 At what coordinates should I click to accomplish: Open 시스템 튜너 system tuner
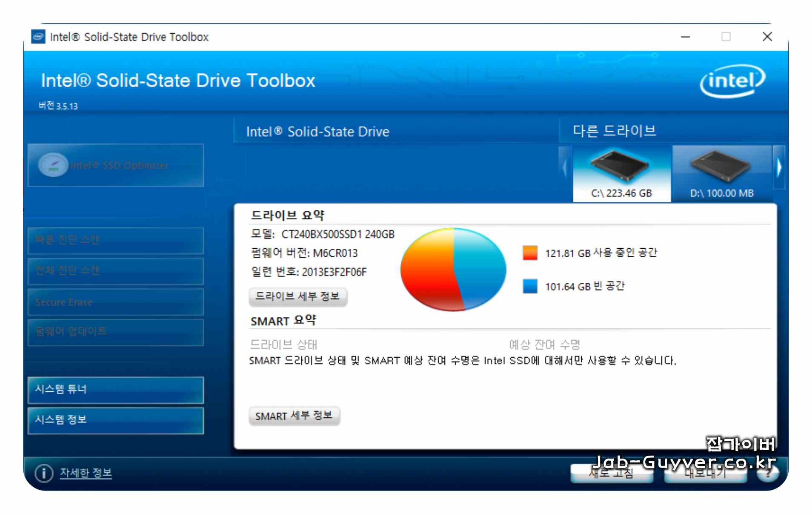115,390
